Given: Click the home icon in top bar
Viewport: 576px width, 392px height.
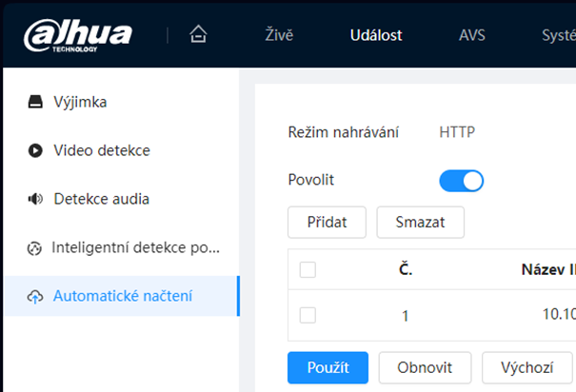Looking at the screenshot, I should point(198,35).
